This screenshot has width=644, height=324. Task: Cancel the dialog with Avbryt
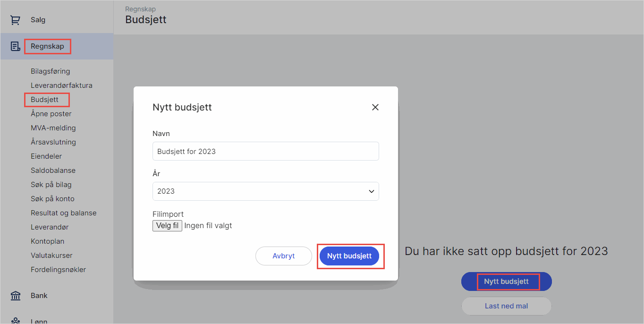coord(283,256)
